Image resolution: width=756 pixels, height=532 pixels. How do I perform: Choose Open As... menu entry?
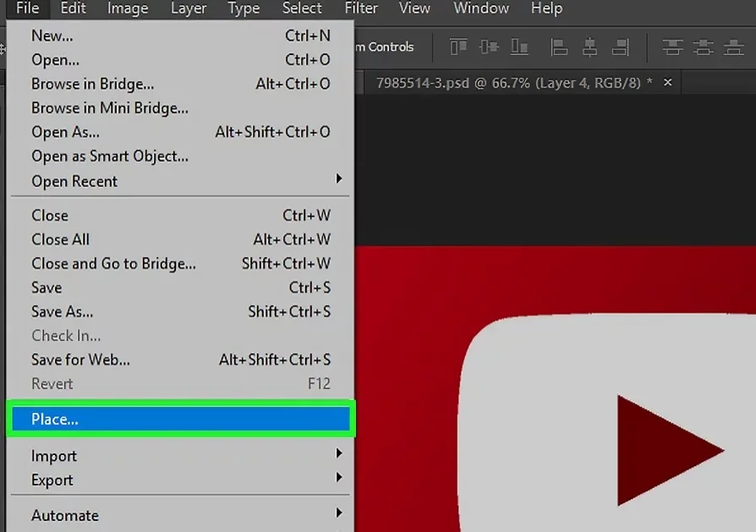coord(181,132)
